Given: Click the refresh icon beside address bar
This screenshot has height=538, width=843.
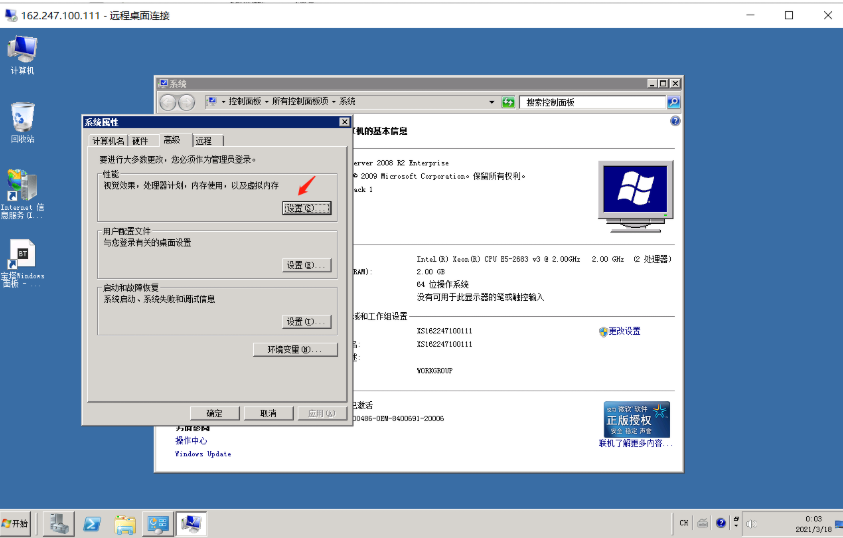Looking at the screenshot, I should tap(508, 102).
